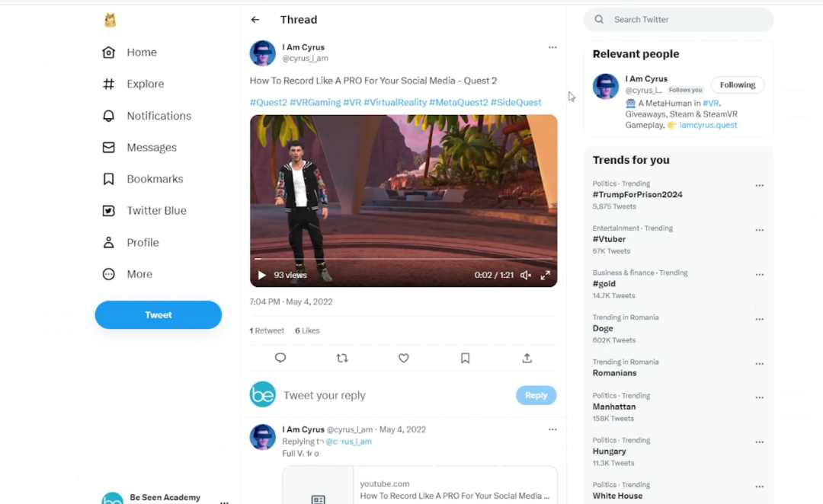Open more options on the main tweet
Screen dimensions: 823x504
pyautogui.click(x=552, y=47)
